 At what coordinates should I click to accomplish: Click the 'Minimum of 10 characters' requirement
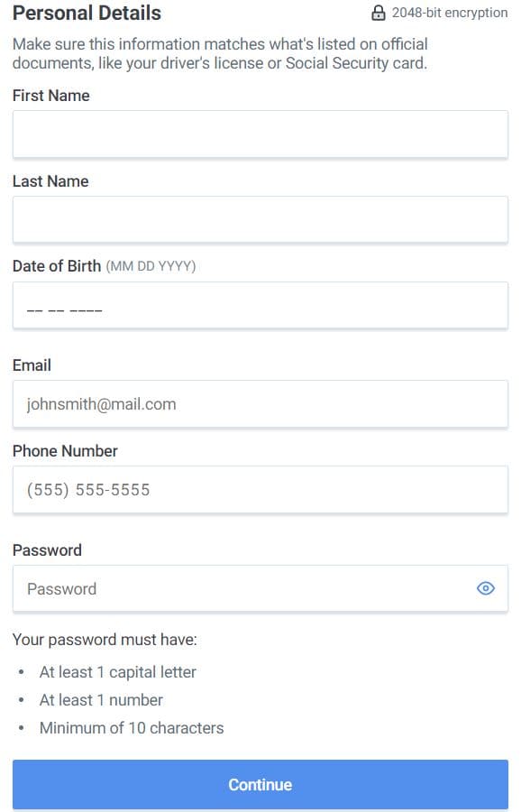132,728
